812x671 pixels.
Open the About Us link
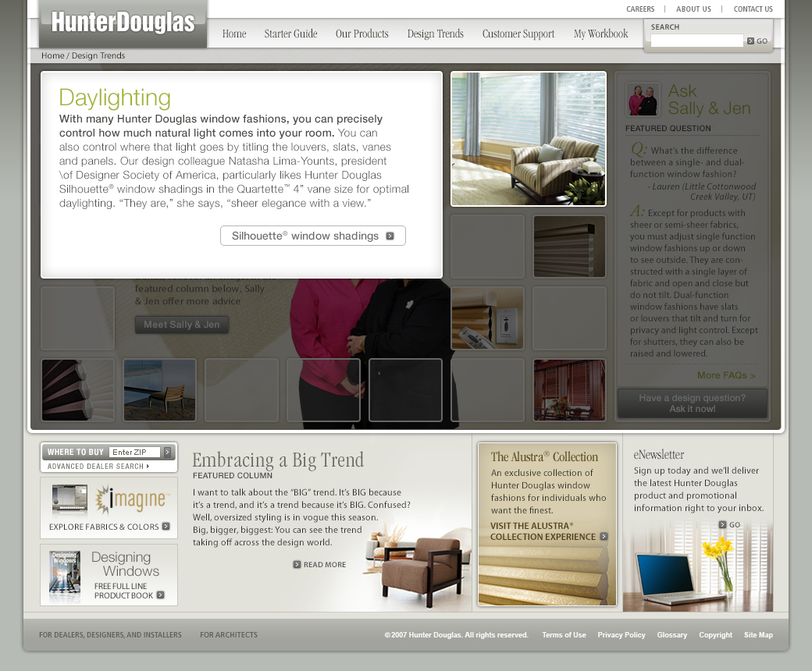693,9
